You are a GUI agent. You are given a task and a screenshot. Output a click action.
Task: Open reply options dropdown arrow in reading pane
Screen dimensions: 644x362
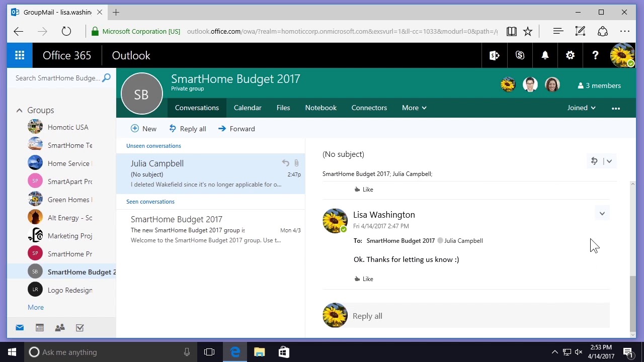pyautogui.click(x=609, y=161)
